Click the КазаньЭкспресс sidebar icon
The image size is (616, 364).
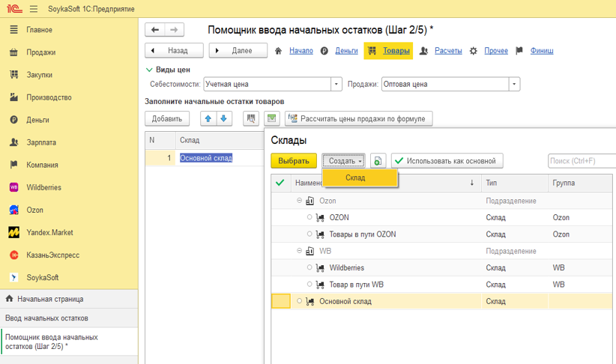13,255
